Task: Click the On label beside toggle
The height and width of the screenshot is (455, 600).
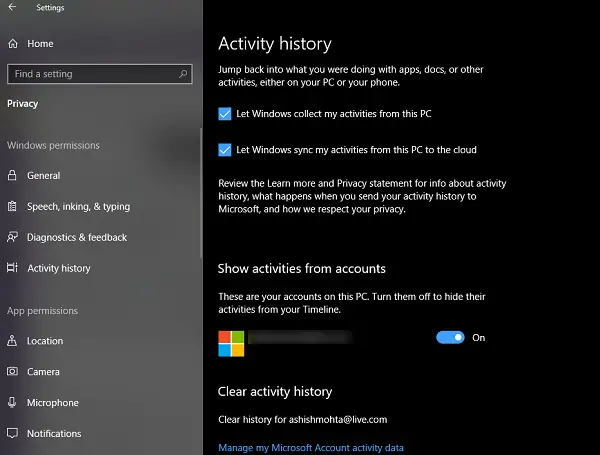Action: click(x=478, y=338)
